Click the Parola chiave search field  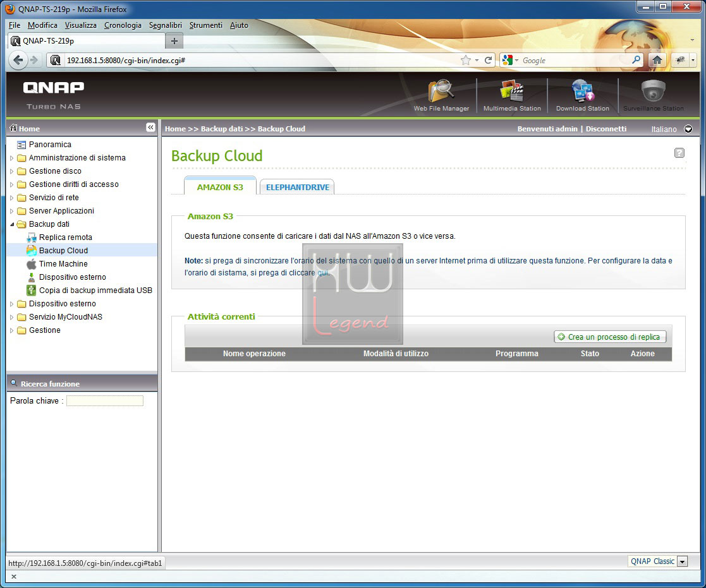point(105,400)
